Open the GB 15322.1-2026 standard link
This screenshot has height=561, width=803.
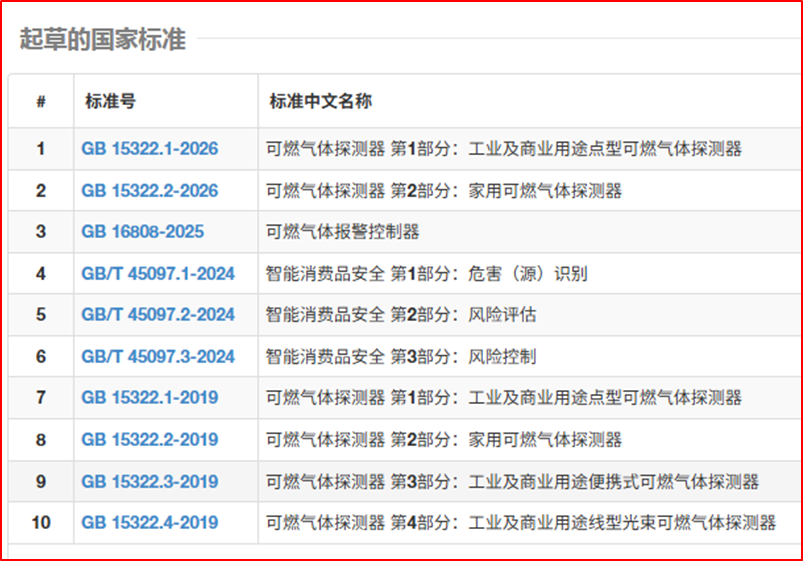(149, 149)
